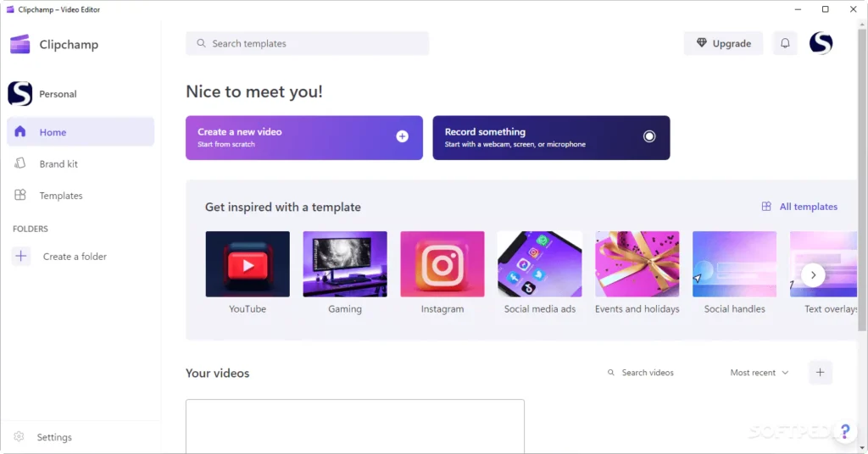Click the Clipchamp logo icon in sidebar
This screenshot has height=454, width=868.
point(20,44)
